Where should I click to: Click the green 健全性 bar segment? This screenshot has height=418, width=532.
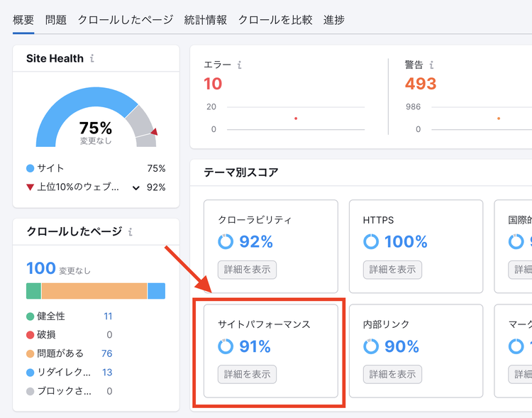33,291
